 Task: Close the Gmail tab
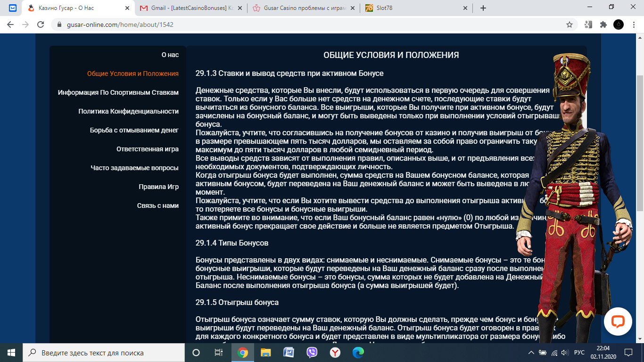pos(240,8)
